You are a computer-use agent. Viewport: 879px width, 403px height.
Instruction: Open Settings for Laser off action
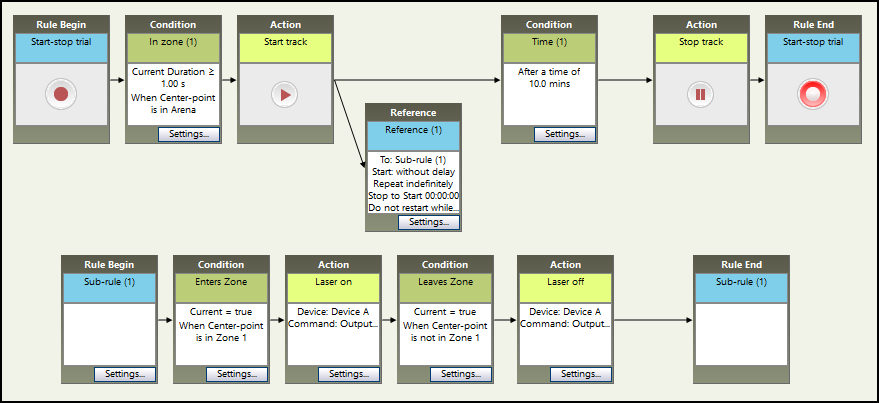(581, 374)
